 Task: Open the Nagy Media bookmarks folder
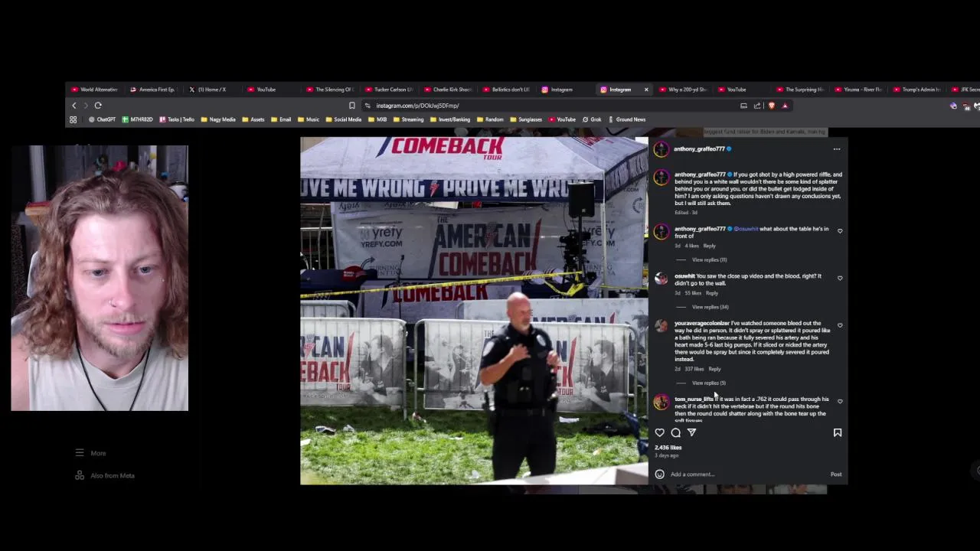coord(218,119)
